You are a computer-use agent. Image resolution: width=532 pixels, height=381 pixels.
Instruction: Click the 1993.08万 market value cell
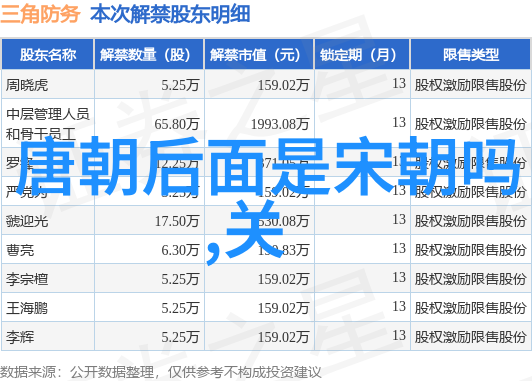pyautogui.click(x=280, y=124)
